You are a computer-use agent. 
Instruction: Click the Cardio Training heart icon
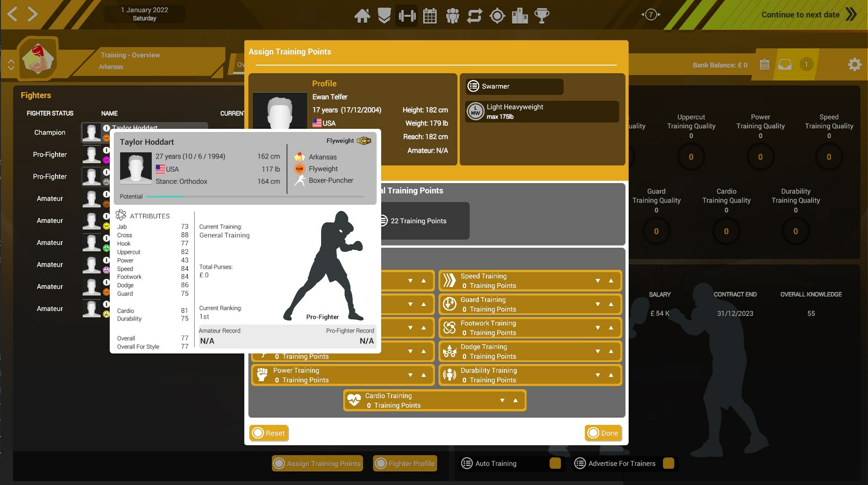(354, 400)
